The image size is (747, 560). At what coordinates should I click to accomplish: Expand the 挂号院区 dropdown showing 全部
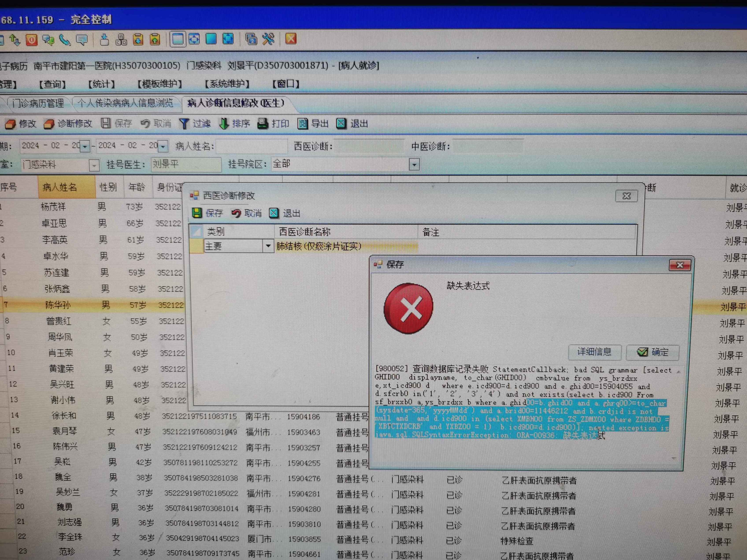(x=414, y=165)
